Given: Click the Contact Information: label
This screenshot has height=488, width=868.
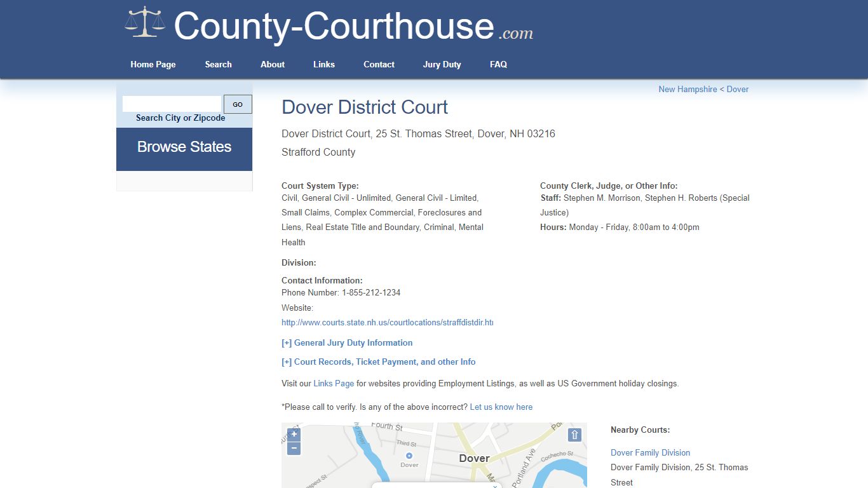Looking at the screenshot, I should 322,280.
